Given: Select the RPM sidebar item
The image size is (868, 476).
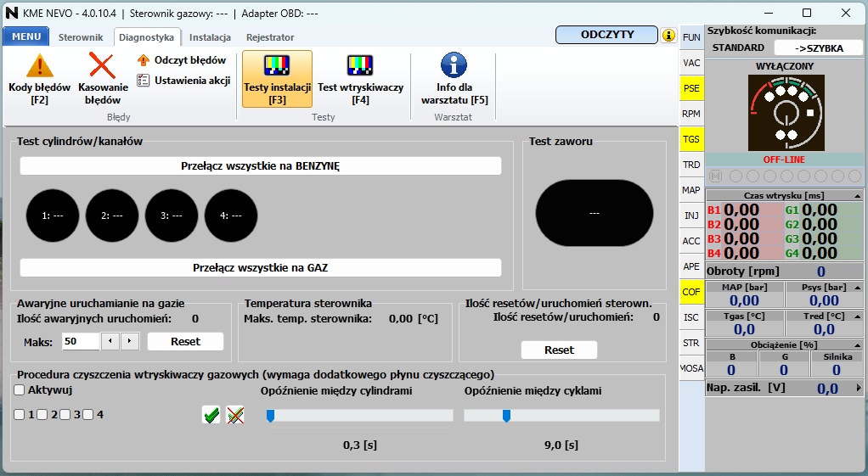Looking at the screenshot, I should click(x=691, y=114).
